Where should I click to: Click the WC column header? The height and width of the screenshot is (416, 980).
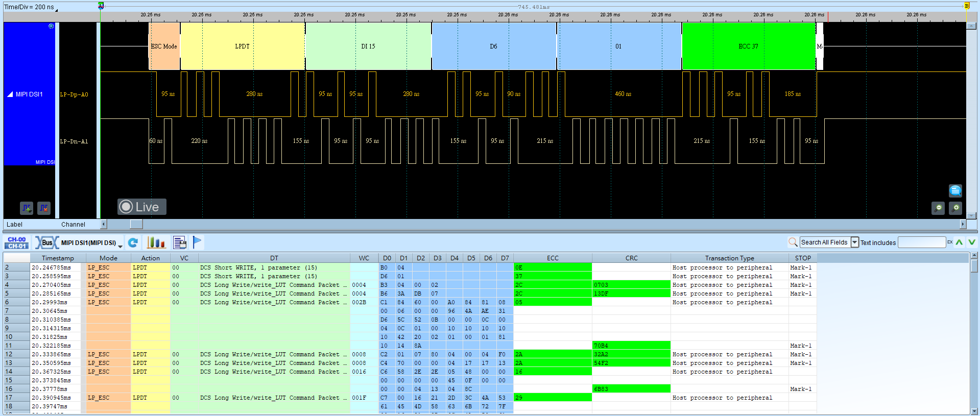coord(364,258)
